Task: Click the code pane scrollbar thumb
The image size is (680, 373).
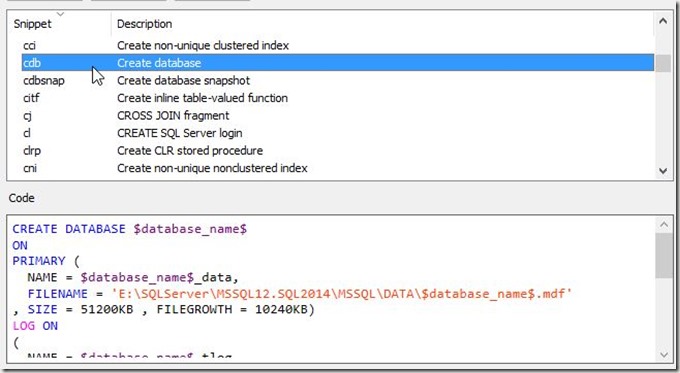Action: (664, 256)
